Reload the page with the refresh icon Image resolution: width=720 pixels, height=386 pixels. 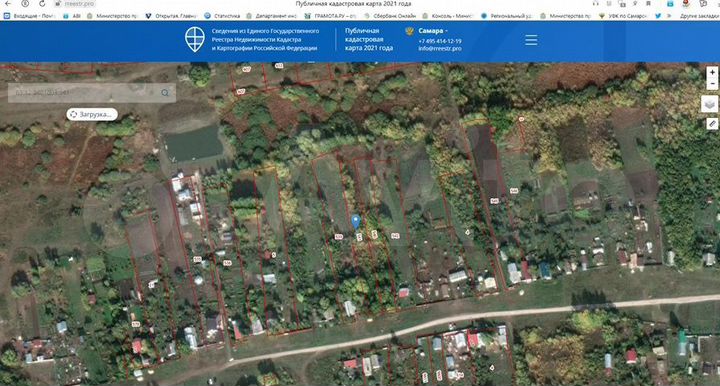(x=42, y=3)
